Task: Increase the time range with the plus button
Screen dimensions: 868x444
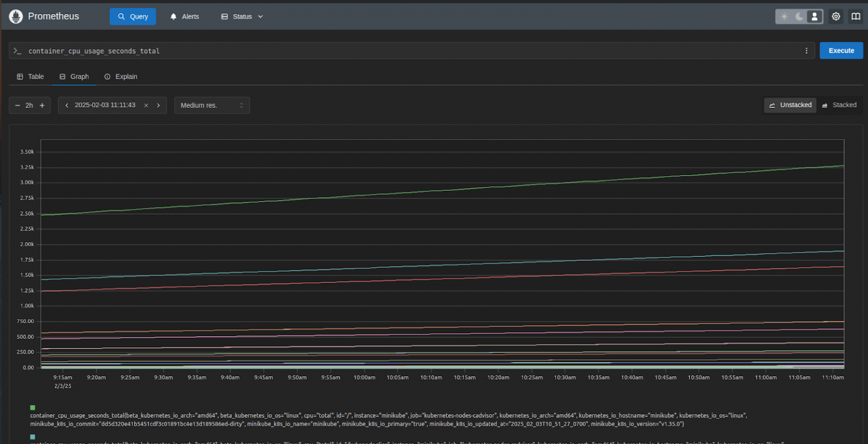Action: [42, 105]
